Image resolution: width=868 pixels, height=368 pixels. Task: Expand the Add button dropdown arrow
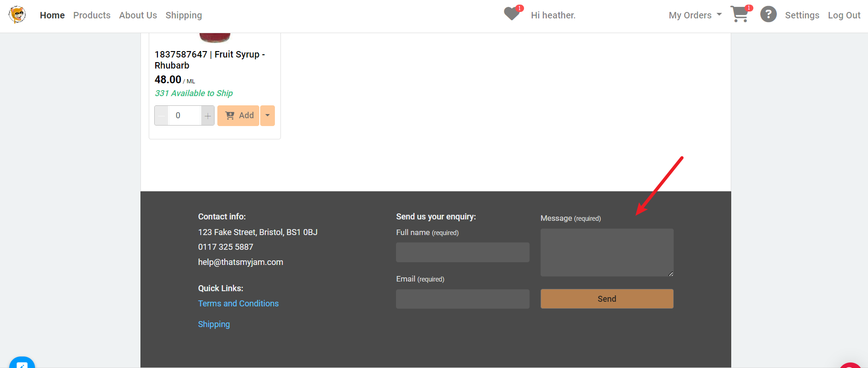pyautogui.click(x=268, y=115)
